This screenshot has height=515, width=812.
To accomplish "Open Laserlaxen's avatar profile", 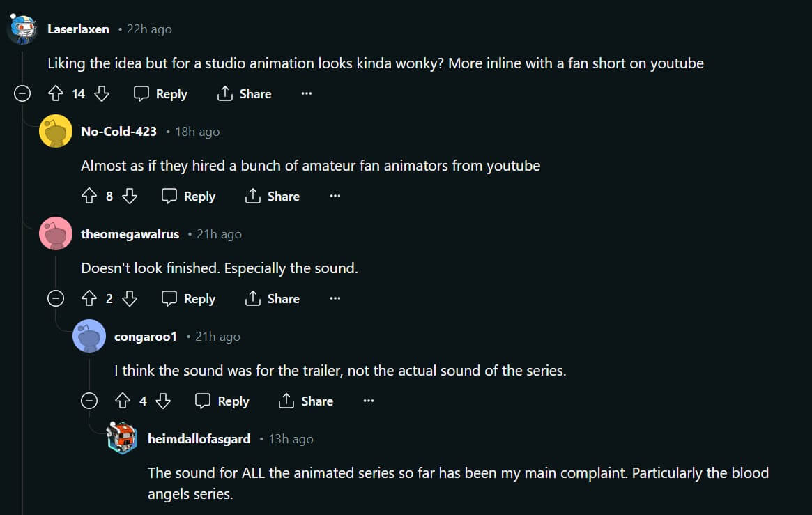I will point(22,29).
